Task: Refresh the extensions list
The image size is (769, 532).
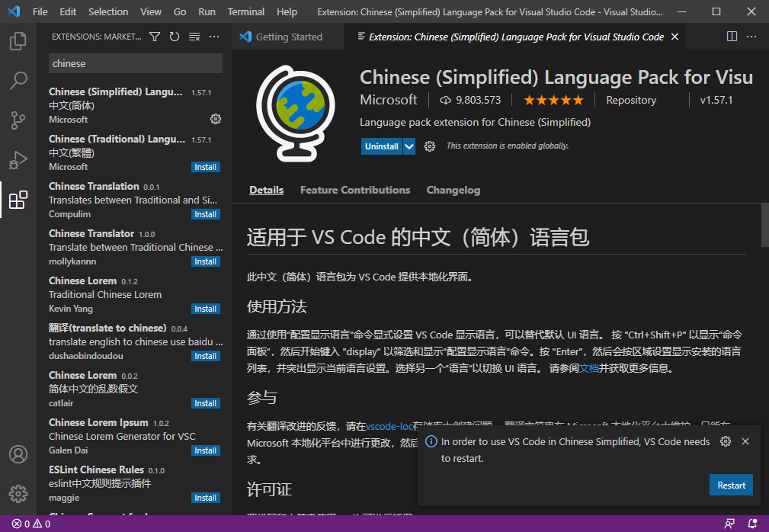Action: pos(175,37)
